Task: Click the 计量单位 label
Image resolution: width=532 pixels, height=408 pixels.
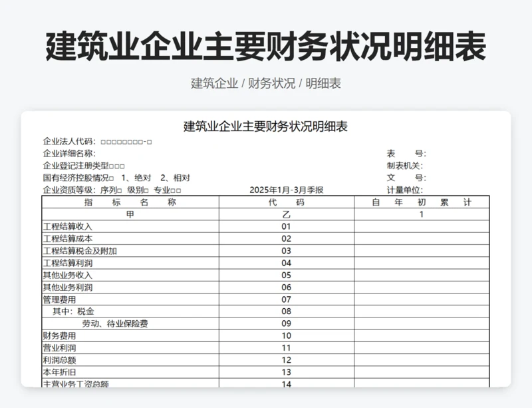Action: click(405, 190)
